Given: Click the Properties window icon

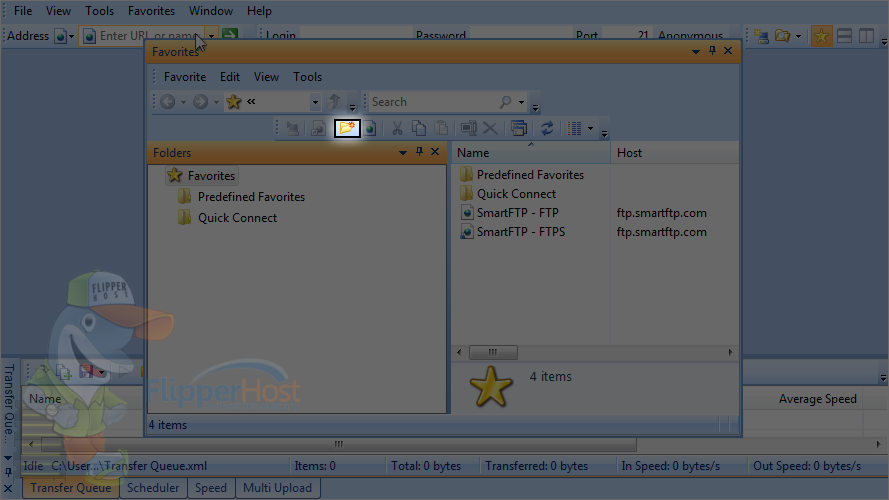Looking at the screenshot, I should pos(519,129).
